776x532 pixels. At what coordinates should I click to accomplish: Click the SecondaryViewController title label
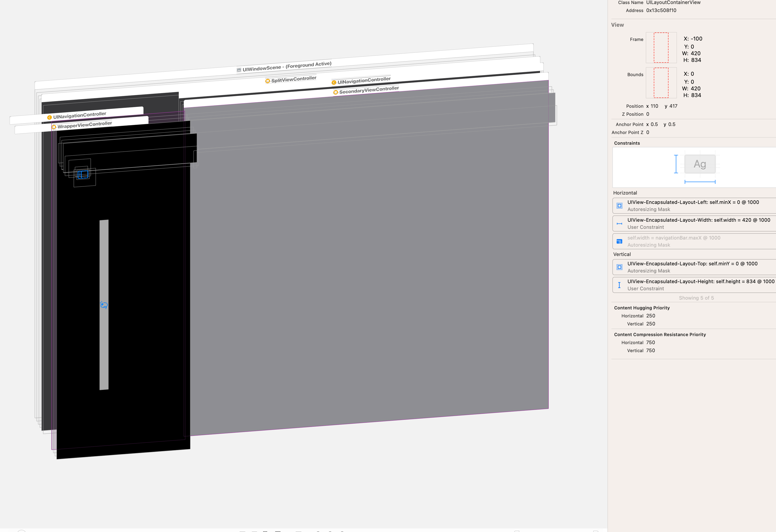pyautogui.click(x=369, y=90)
